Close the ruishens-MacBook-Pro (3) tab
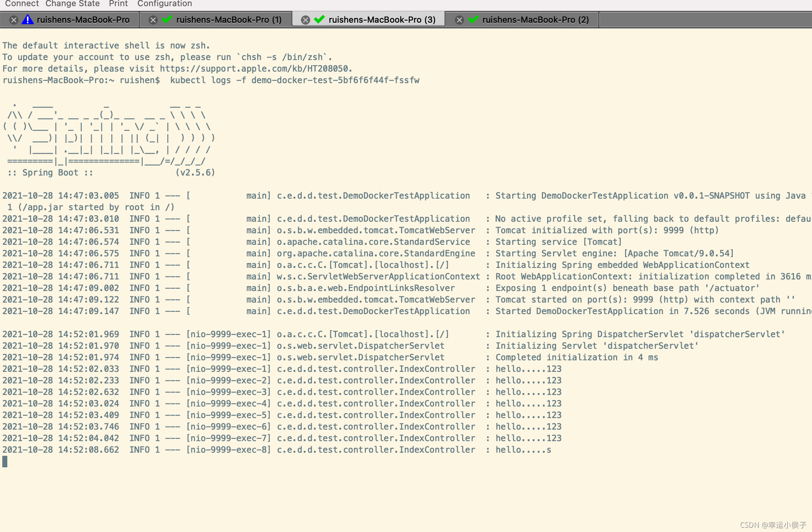The height and width of the screenshot is (532, 812). 306,20
